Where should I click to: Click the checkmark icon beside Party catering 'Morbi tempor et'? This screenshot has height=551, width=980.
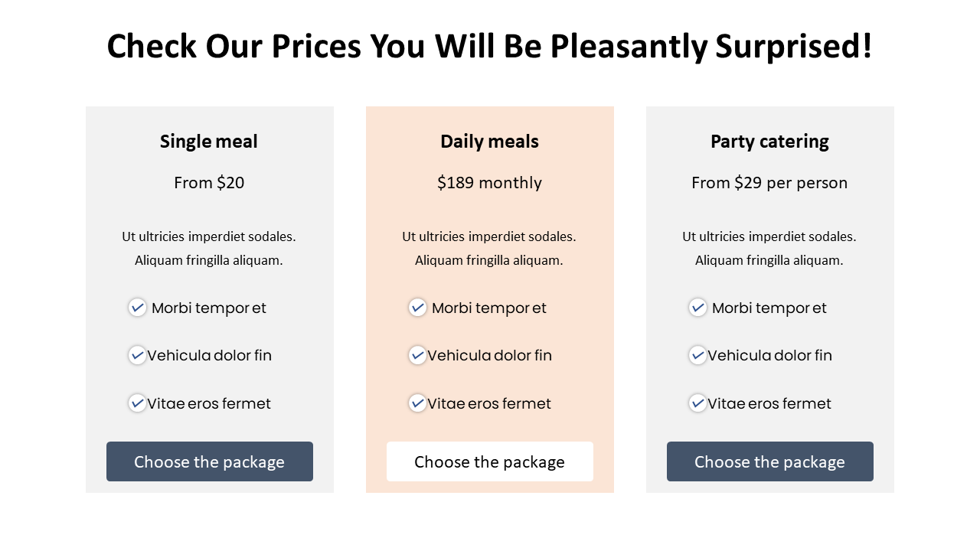pyautogui.click(x=697, y=308)
